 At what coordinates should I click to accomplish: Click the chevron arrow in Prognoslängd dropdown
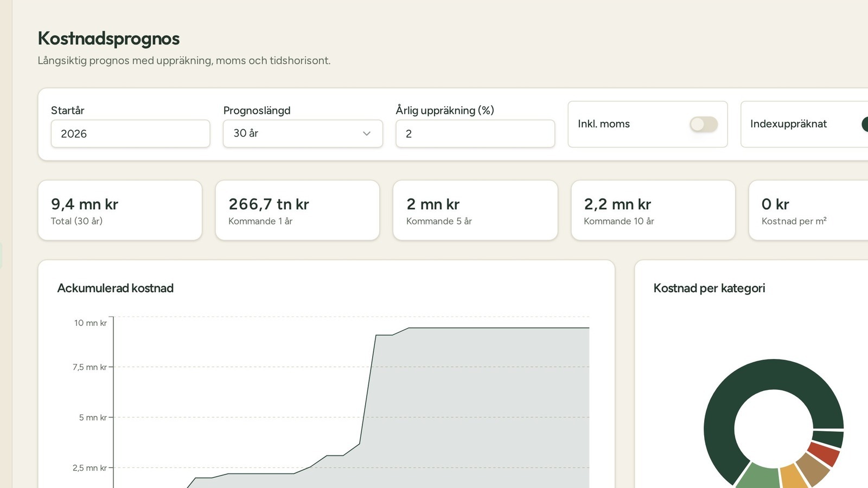point(367,133)
